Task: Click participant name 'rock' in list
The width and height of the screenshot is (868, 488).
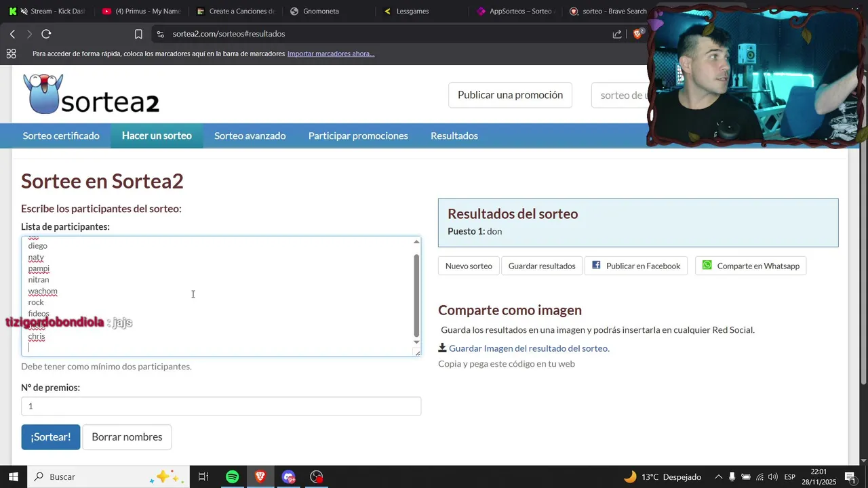Action: coord(36,302)
